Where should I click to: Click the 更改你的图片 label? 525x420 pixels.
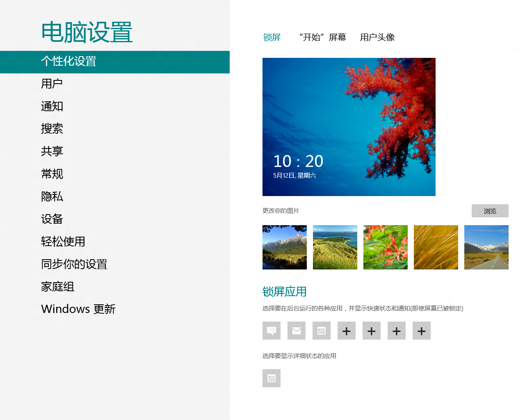point(281,211)
